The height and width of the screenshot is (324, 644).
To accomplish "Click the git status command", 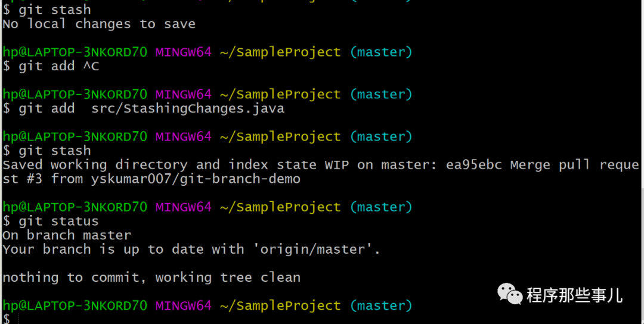I will pos(58,222).
